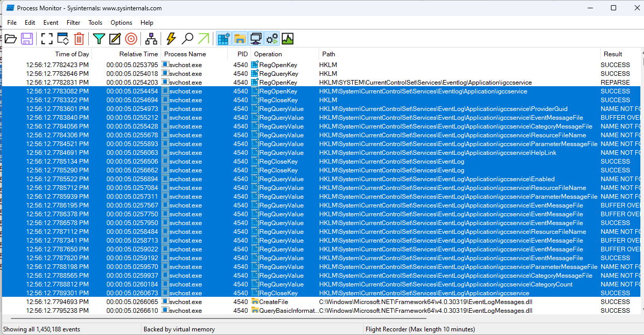Click the CreateFile operation cell

click(274, 302)
